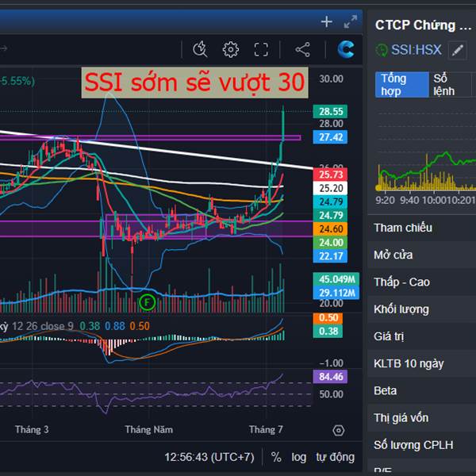476x476 pixels.
Task: Click the pencil edit icon next to SSI:HSX
Action: pyautogui.click(x=458, y=50)
